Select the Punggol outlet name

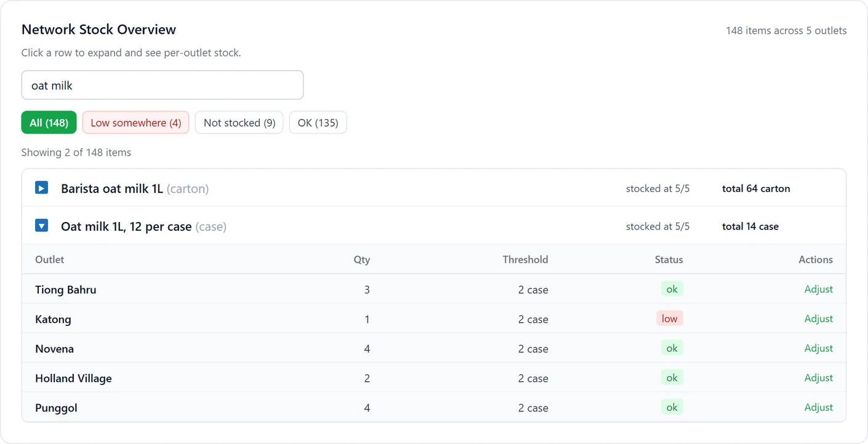pos(56,408)
